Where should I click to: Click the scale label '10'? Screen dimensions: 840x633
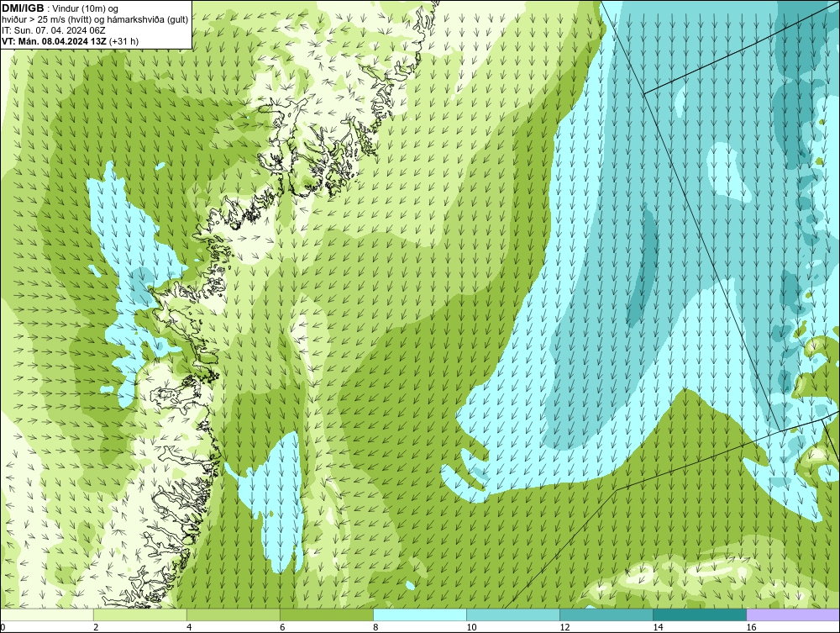click(471, 627)
